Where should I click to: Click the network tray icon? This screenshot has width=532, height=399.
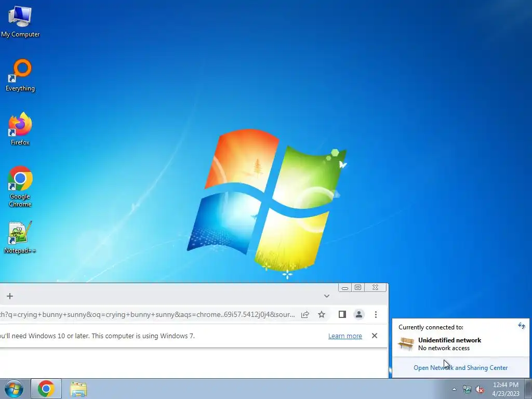click(x=467, y=390)
